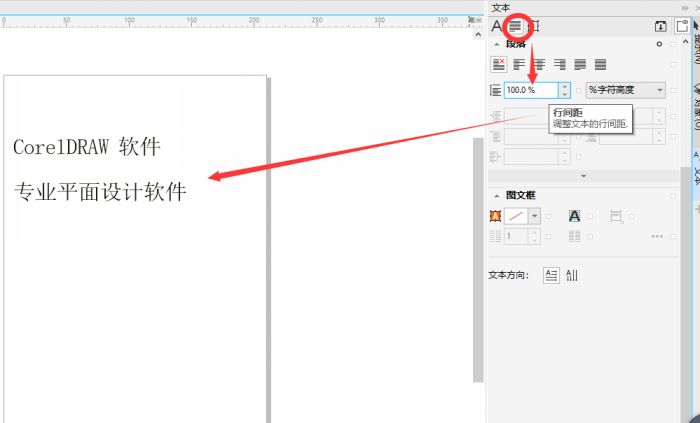Switch to the Paragraph tab in the text docker

[516, 27]
